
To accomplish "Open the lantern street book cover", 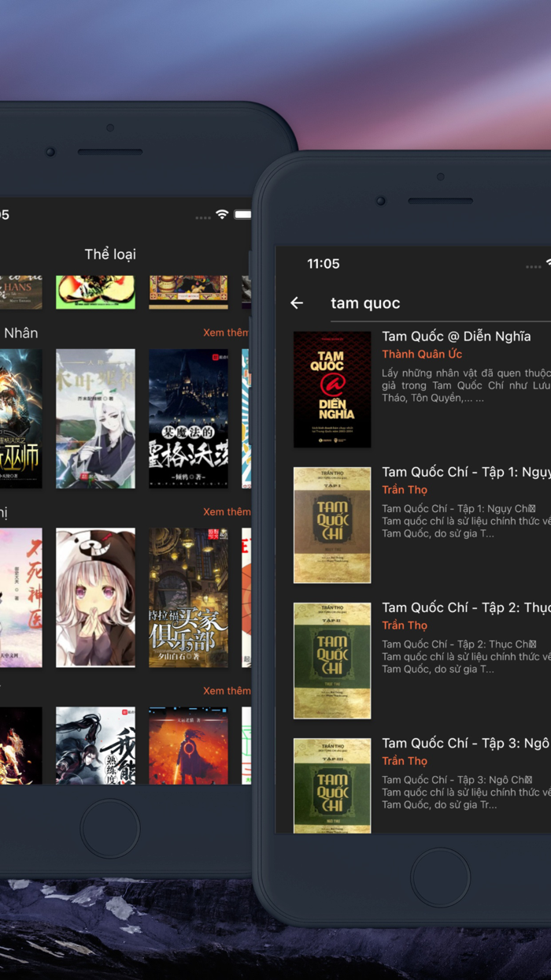I will [188, 598].
